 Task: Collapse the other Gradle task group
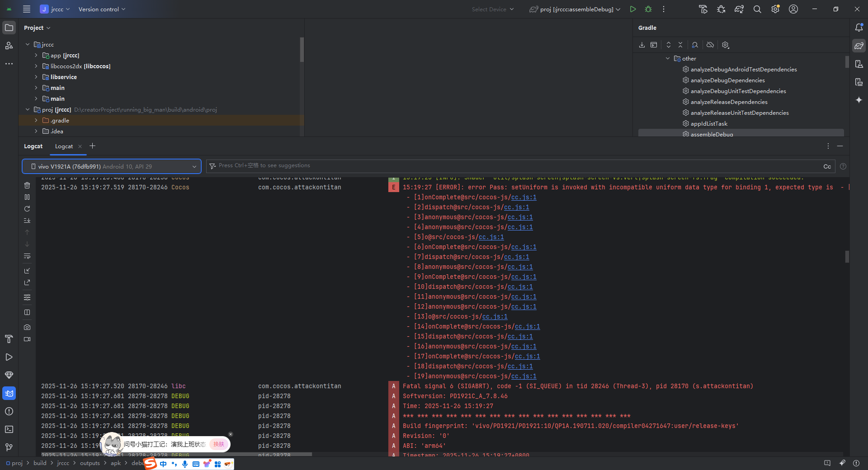pyautogui.click(x=668, y=58)
